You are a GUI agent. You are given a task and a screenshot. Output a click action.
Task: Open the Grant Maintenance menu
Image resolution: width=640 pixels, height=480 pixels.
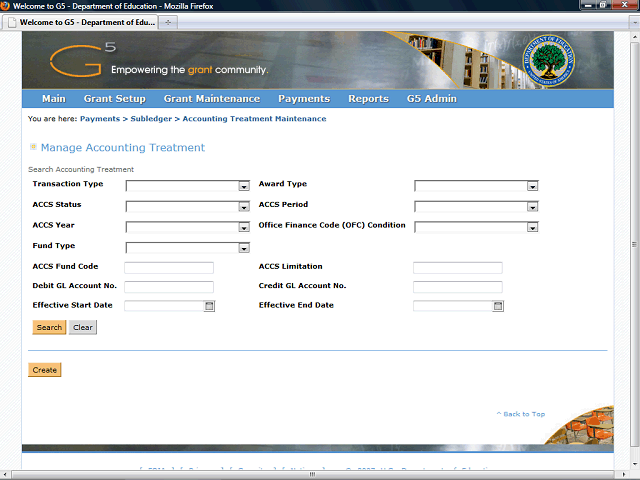(212, 99)
